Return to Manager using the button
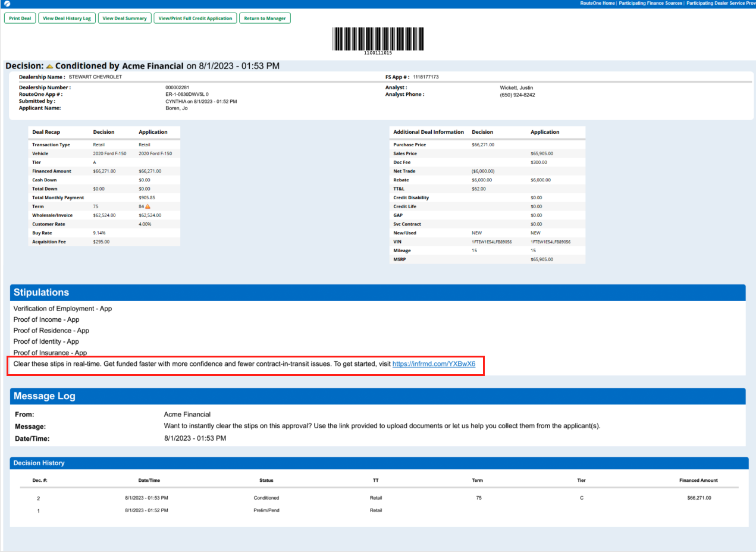Viewport: 756px width, 552px height. pyautogui.click(x=265, y=18)
